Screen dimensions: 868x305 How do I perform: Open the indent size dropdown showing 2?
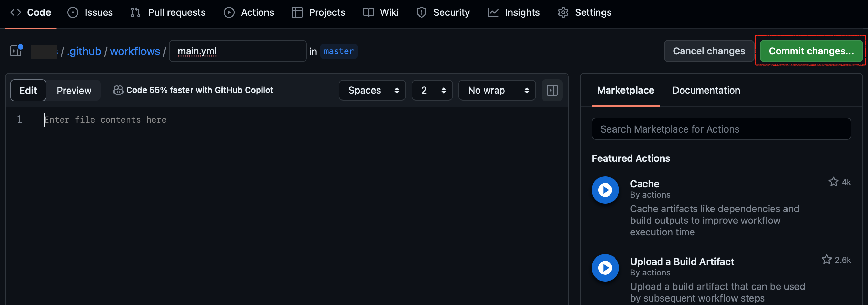432,90
